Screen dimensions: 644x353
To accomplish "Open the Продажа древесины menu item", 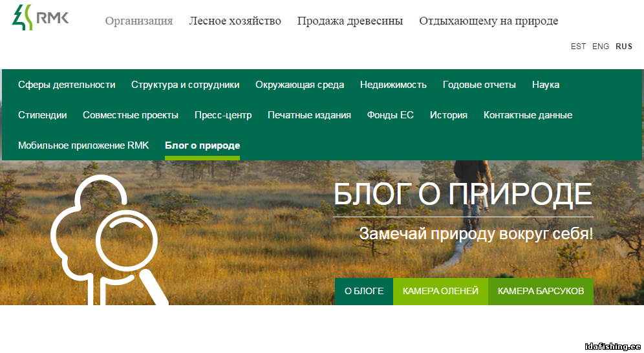I will [x=350, y=21].
